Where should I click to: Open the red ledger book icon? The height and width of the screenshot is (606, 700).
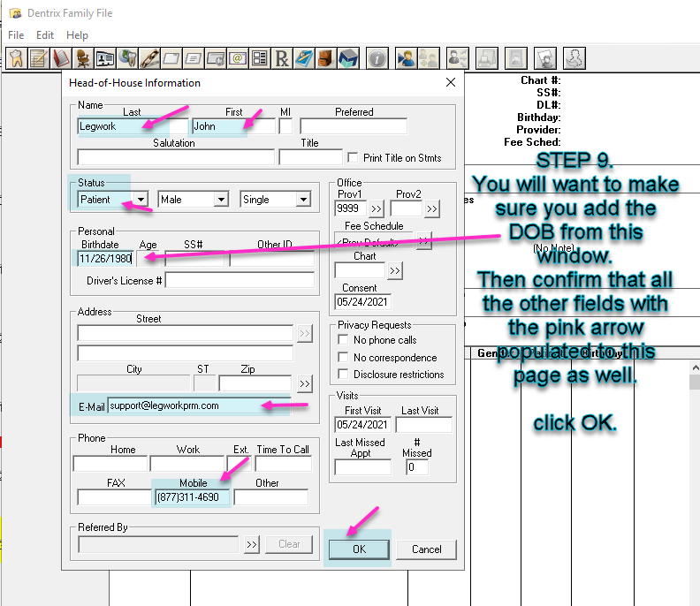[61, 58]
